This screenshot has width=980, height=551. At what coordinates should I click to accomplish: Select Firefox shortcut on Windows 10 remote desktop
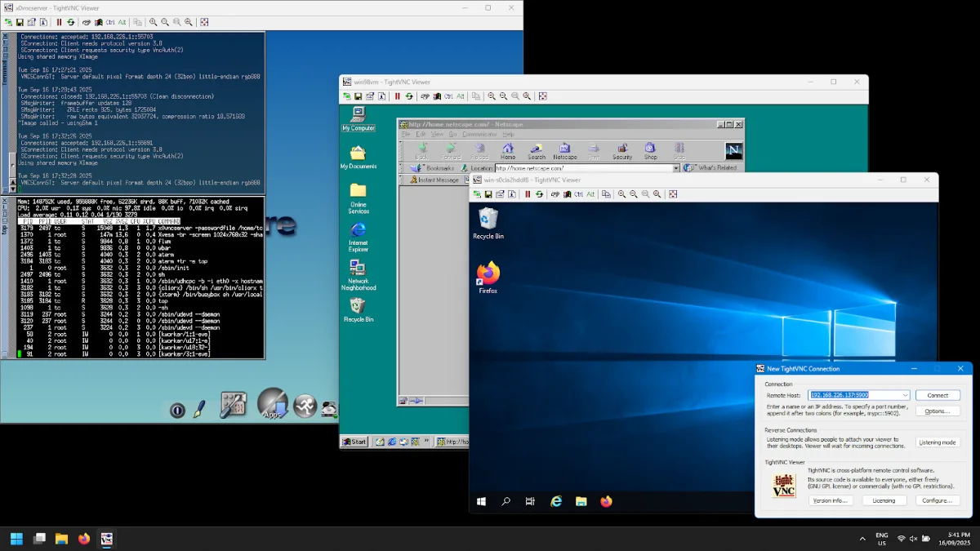point(488,278)
